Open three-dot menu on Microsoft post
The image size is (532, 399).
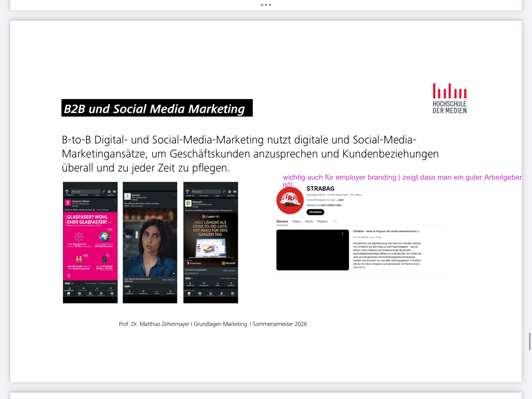coord(235,202)
